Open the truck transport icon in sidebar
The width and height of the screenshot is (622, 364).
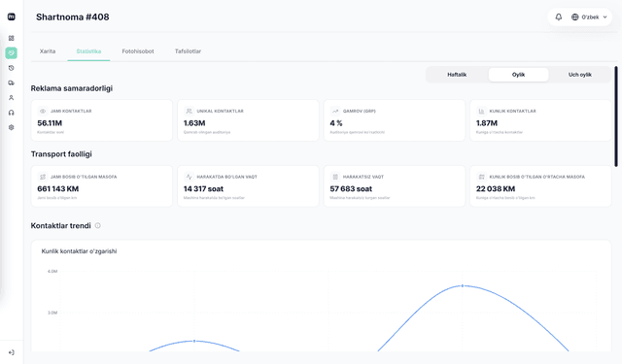pyautogui.click(x=11, y=83)
